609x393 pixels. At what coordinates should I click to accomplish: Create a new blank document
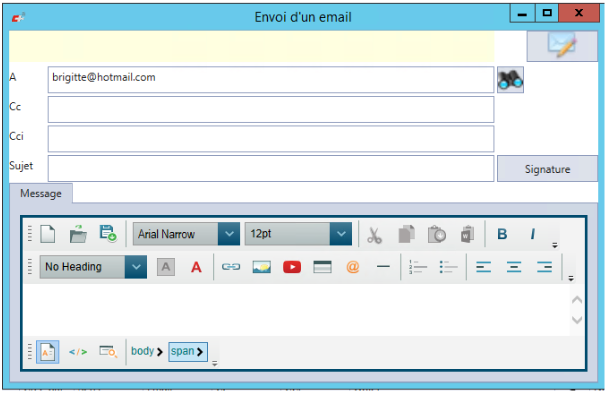(x=48, y=235)
